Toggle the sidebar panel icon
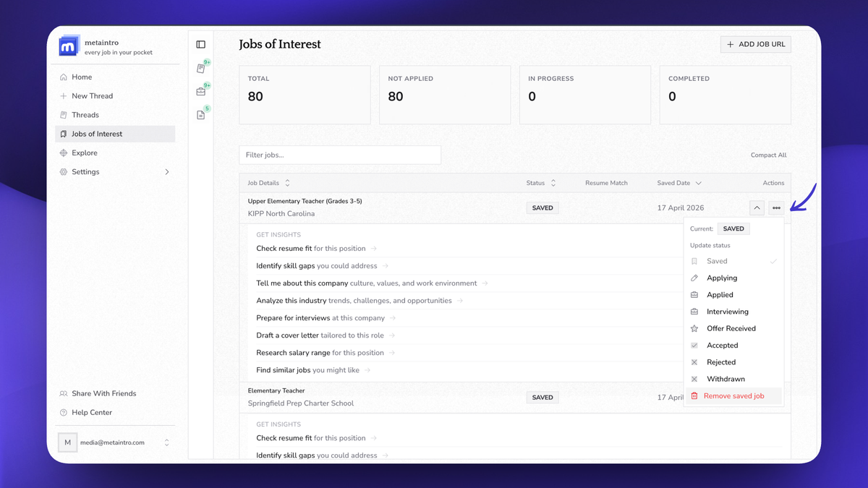Viewport: 868px width, 488px height. pos(201,45)
